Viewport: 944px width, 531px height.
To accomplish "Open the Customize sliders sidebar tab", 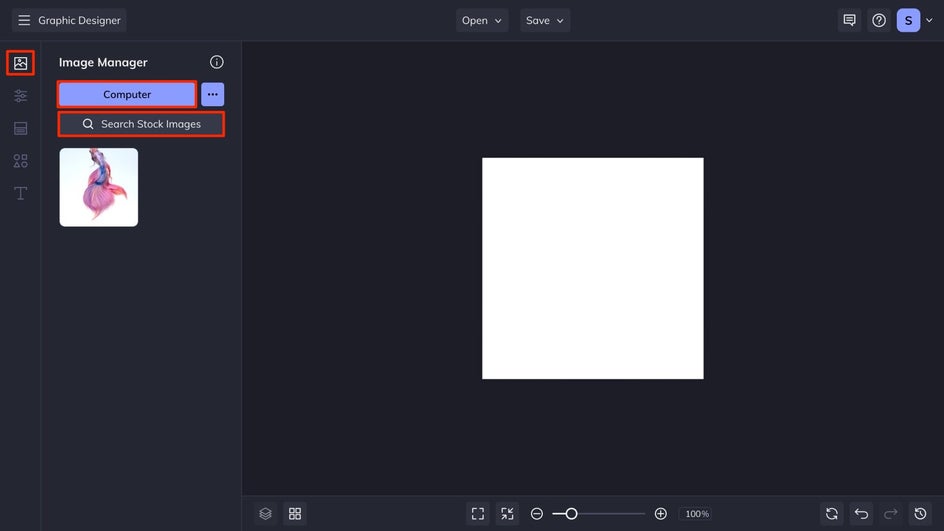I will 20,96.
